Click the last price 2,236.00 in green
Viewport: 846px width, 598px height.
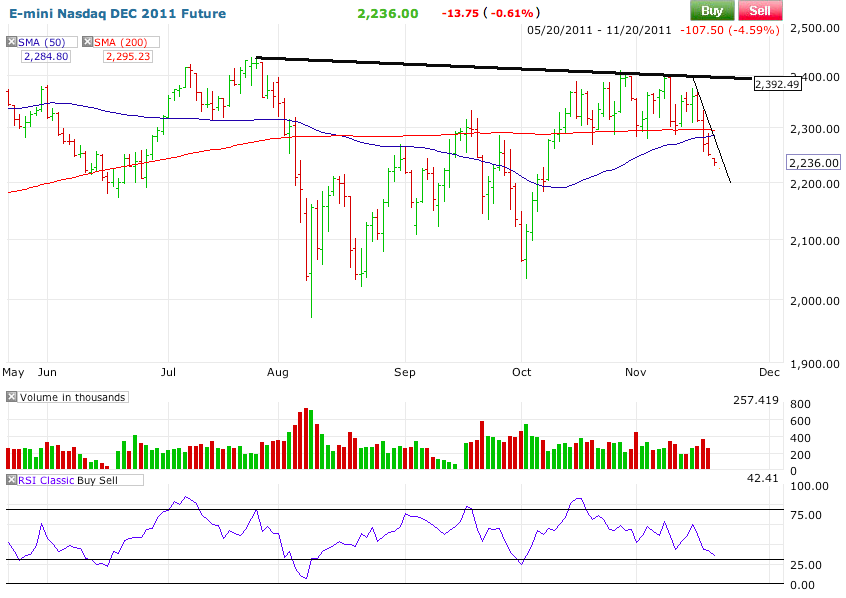coord(387,13)
